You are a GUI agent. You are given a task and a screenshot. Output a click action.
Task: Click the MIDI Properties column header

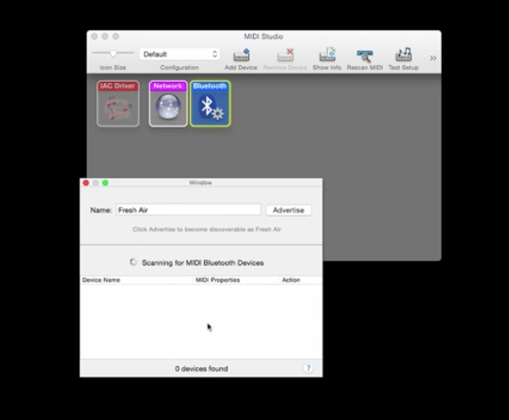click(x=237, y=280)
